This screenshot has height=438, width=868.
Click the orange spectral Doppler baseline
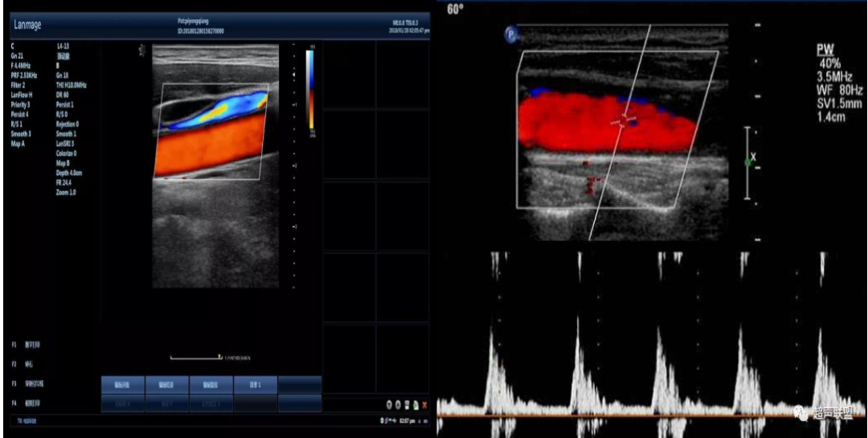[652, 415]
